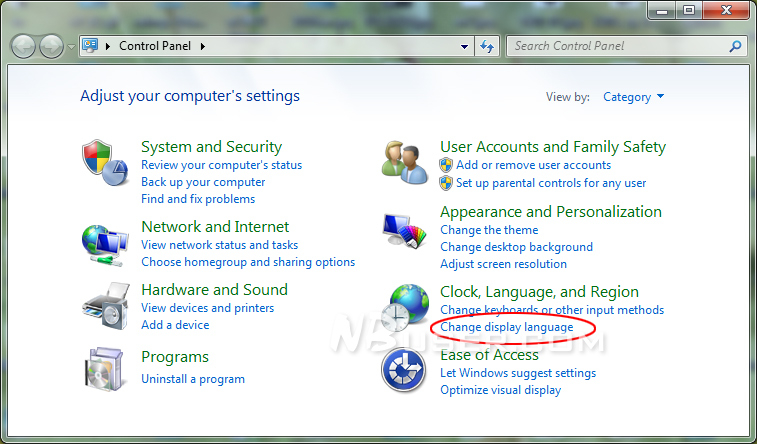Open the System and Security shield icon
The width and height of the screenshot is (757, 444).
point(105,163)
